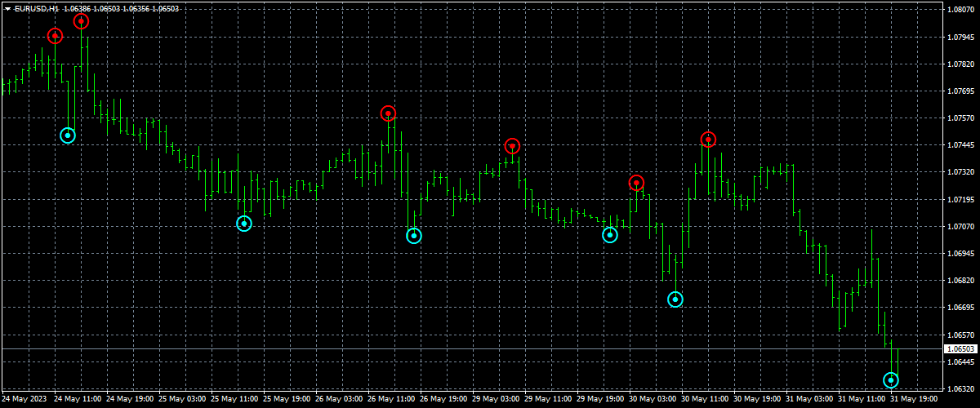980x408 pixels.
Task: Click the 1.07695 price axis label
Action: pyautogui.click(x=961, y=91)
